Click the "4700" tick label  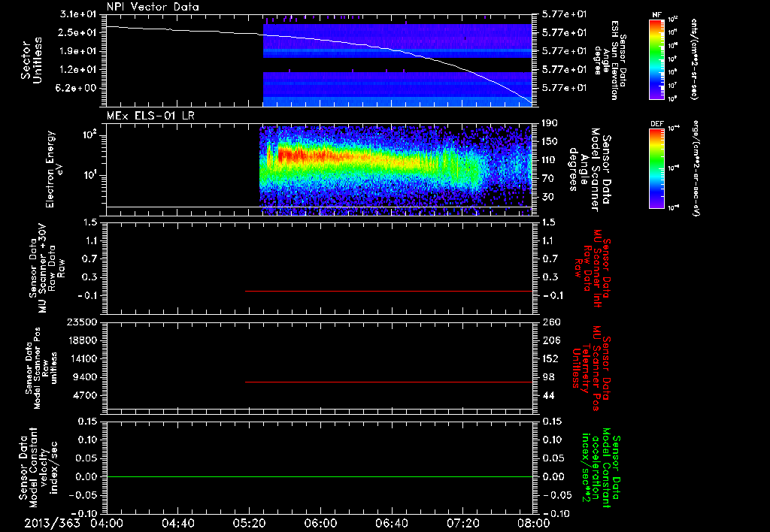[86, 395]
